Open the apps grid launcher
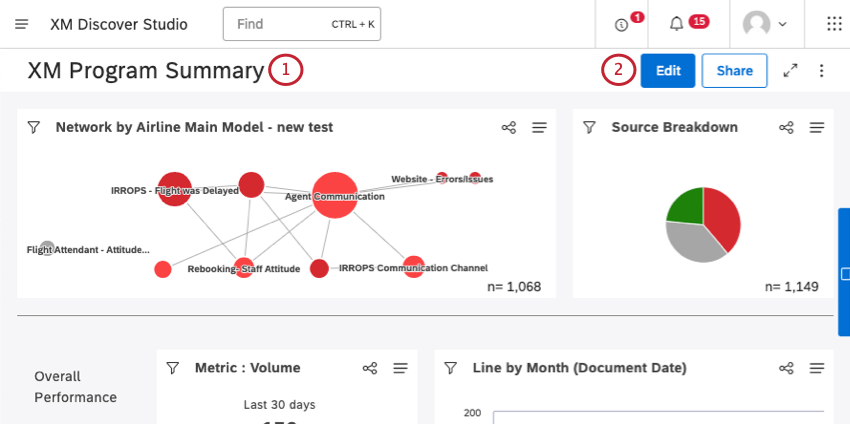 (x=835, y=24)
